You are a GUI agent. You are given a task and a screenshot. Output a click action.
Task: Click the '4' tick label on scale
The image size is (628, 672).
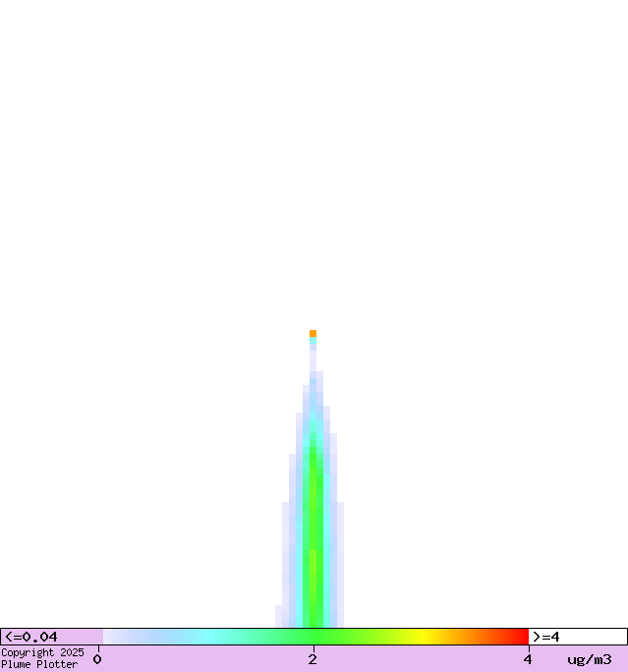pos(528,659)
